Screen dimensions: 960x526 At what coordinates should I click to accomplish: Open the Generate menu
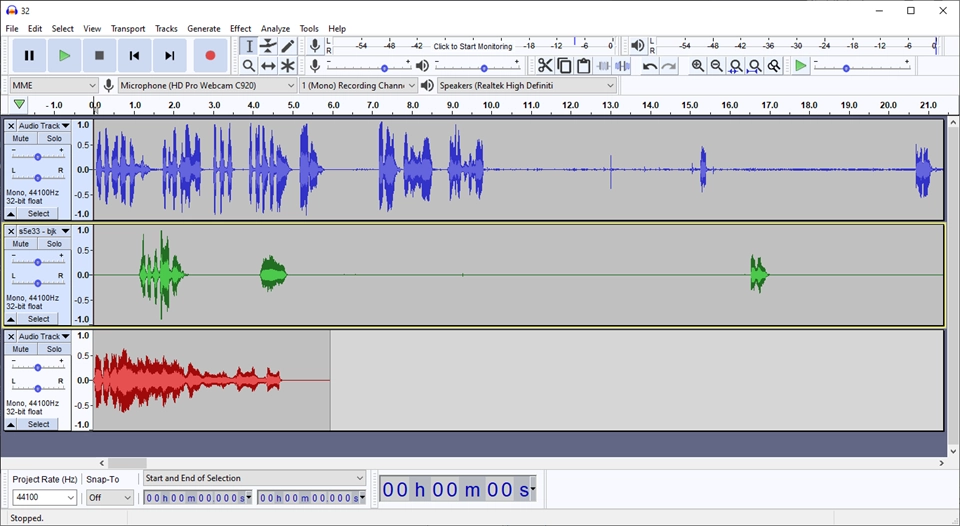pyautogui.click(x=204, y=29)
